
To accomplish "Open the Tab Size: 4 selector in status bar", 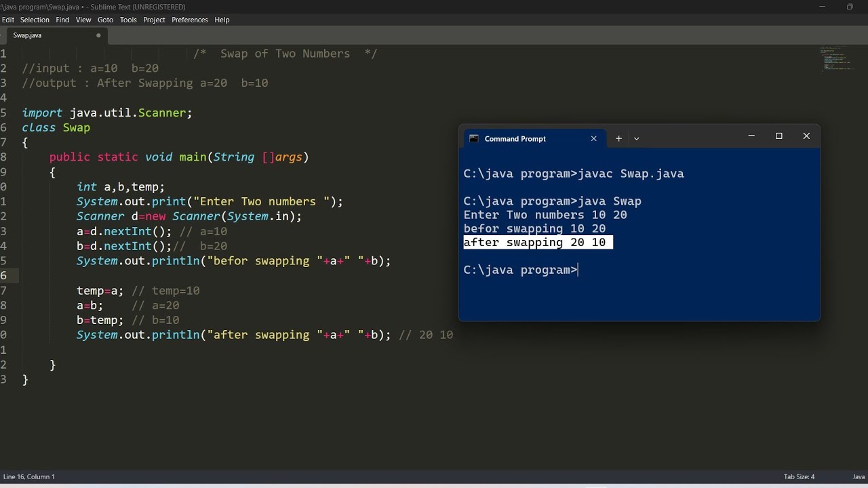I will coord(800,476).
